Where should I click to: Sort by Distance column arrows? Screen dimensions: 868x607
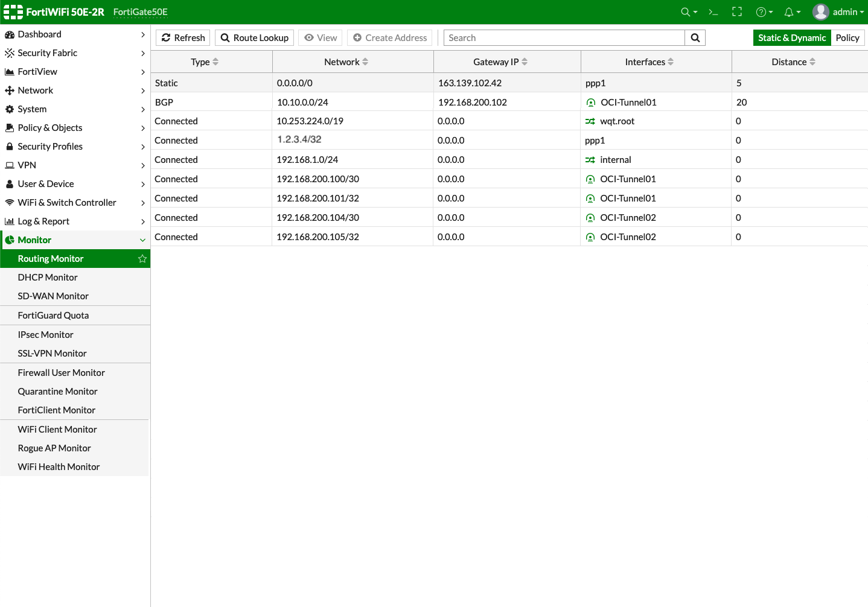click(812, 62)
